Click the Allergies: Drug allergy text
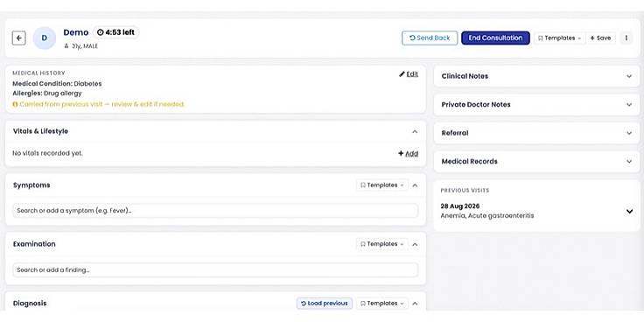This screenshot has width=644, height=322. pos(47,94)
